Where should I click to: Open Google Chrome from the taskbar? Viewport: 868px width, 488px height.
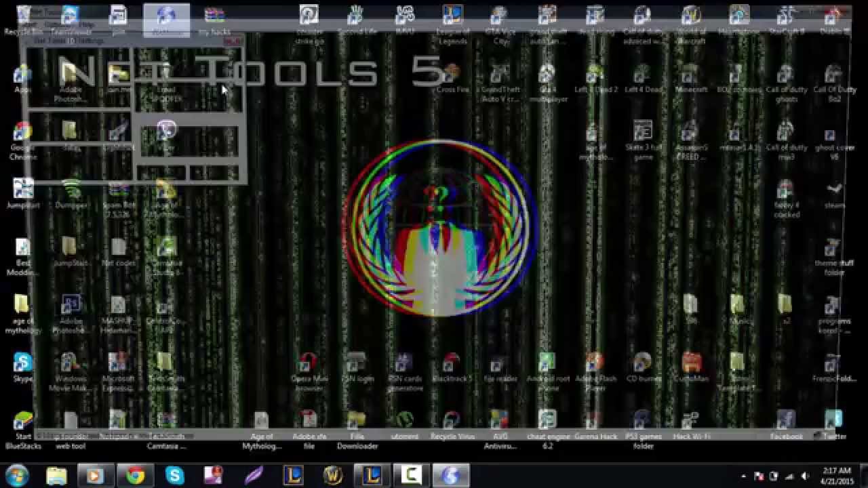point(135,476)
